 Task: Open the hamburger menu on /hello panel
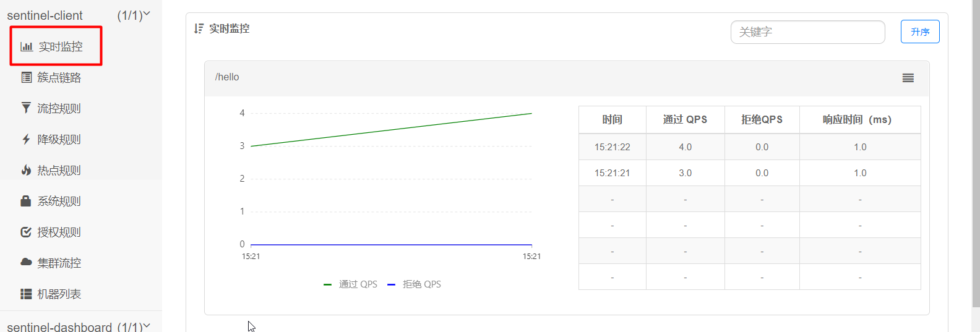click(908, 78)
